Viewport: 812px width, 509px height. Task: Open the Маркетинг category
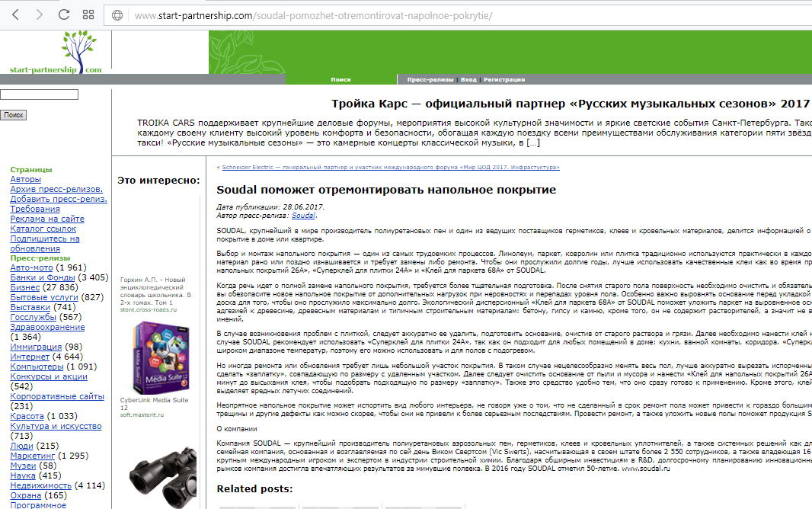33,456
